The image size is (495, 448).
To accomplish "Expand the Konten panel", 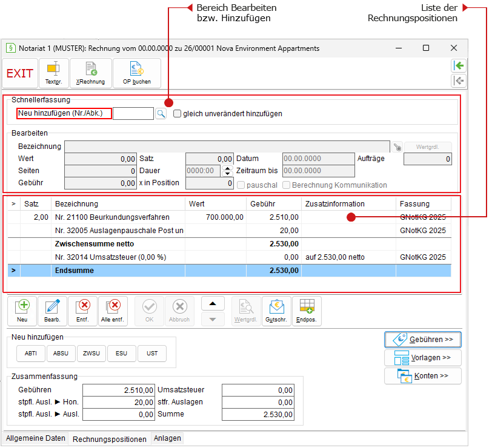I will 423,376.
